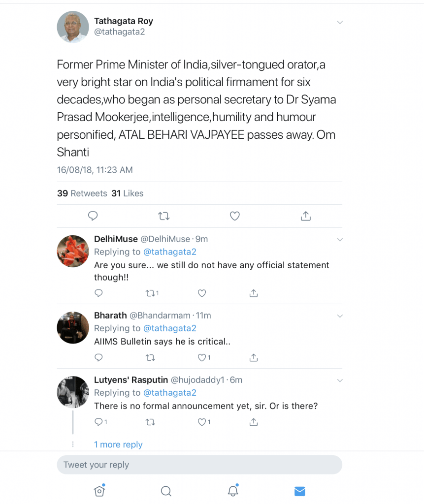Show 1 more reply
This screenshot has width=424, height=504.
pyautogui.click(x=118, y=444)
